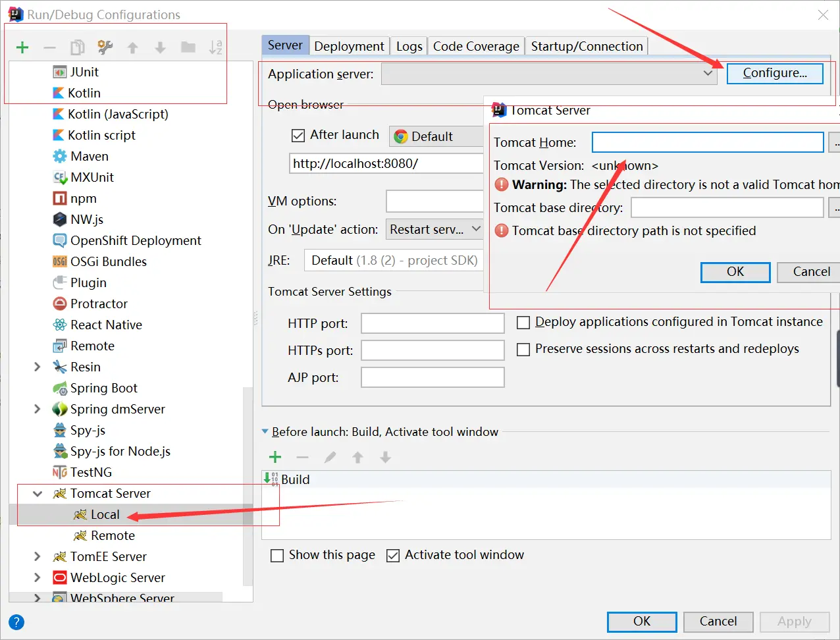Click the Sort Alphabetically icon
Viewport: 840px width, 640px height.
click(215, 47)
